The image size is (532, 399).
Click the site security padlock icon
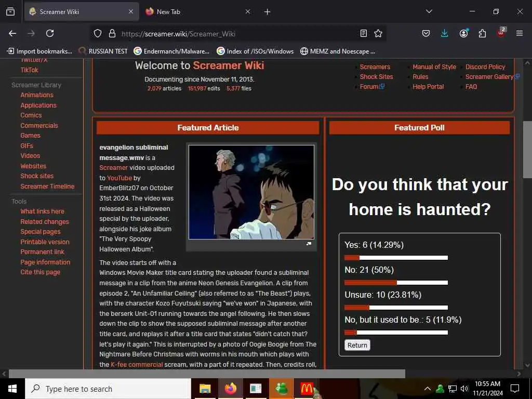[x=112, y=33]
